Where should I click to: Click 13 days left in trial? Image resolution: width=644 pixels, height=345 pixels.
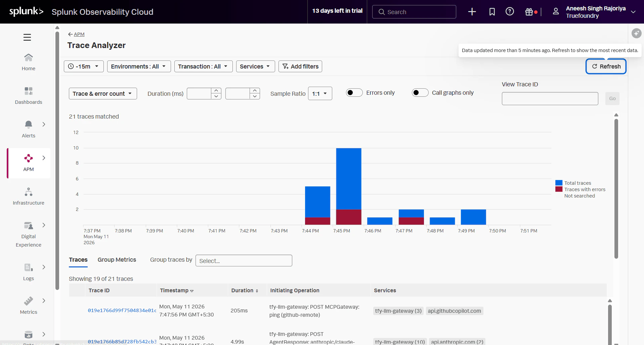pos(337,11)
